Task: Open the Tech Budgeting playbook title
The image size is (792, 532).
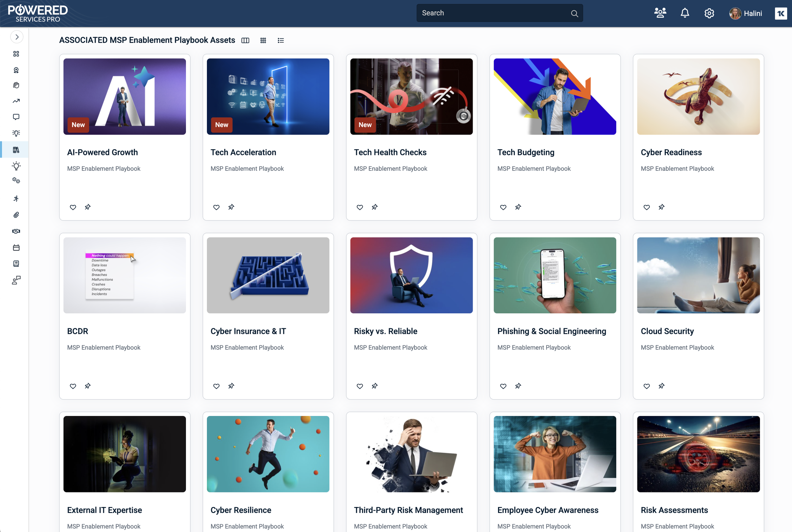Action: 526,152
